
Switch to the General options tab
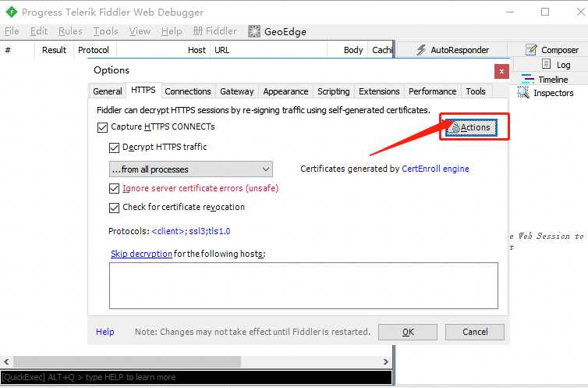[x=108, y=91]
